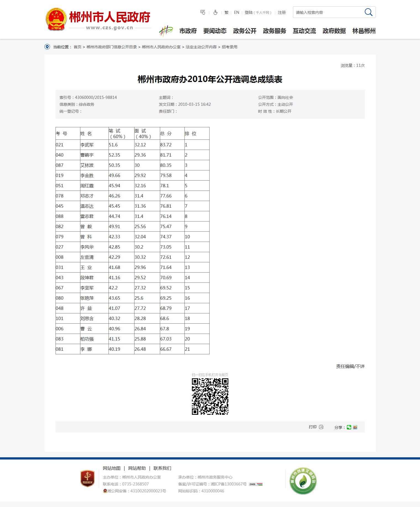The image size is (420, 507).
Task: Click the index number 43060000/2015-98814
Action: pyautogui.click(x=96, y=97)
